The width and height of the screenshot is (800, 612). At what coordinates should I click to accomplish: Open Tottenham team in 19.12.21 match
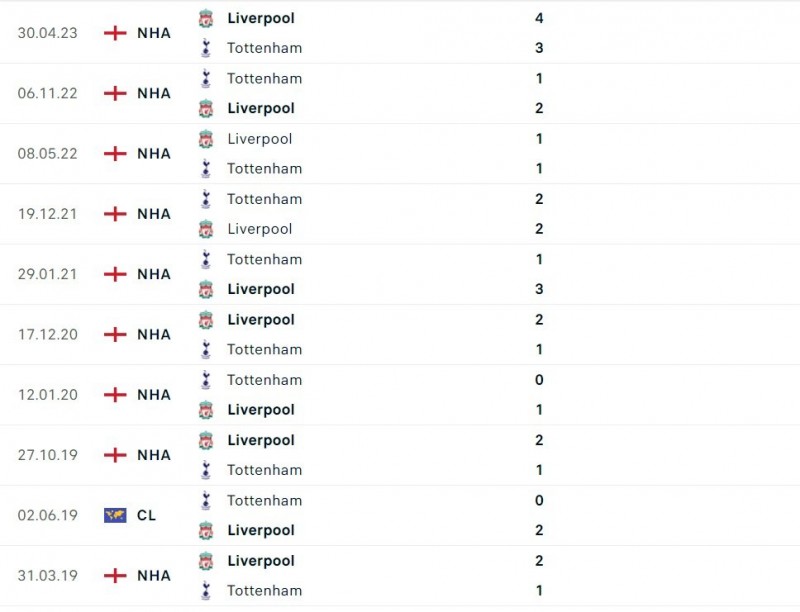click(264, 199)
